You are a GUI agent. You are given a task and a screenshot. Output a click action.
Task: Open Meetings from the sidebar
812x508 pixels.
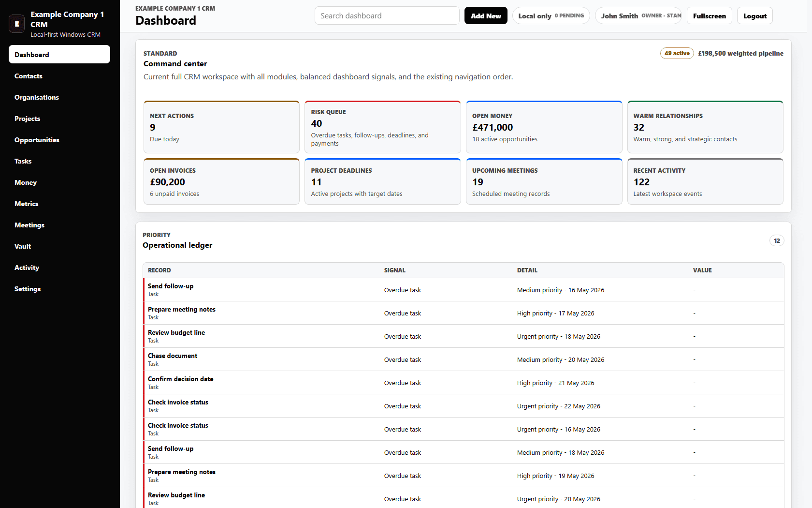point(59,225)
